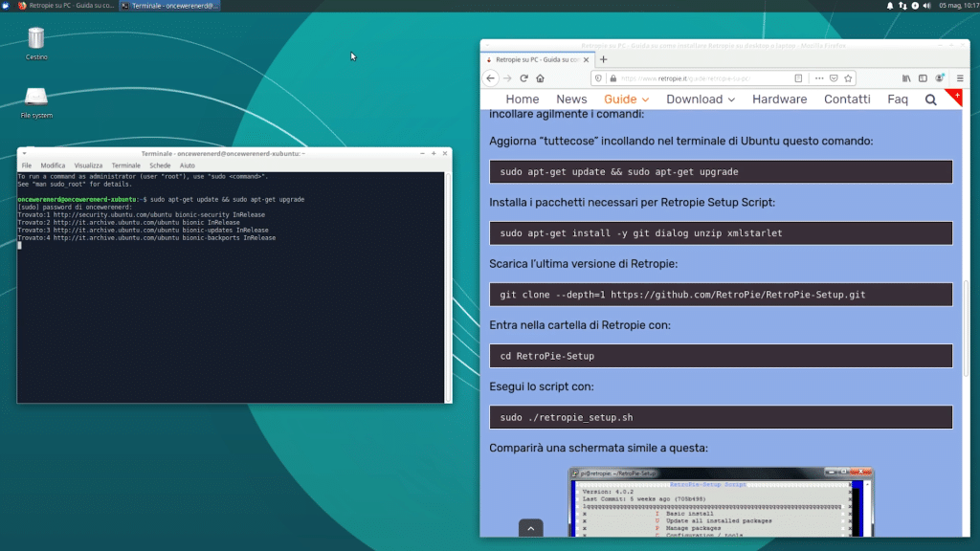This screenshot has width=980, height=551.
Task: Open terminal File menu
Action: click(x=26, y=165)
